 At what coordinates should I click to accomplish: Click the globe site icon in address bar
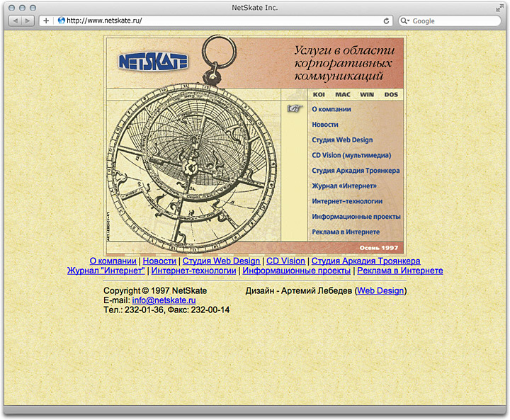61,21
